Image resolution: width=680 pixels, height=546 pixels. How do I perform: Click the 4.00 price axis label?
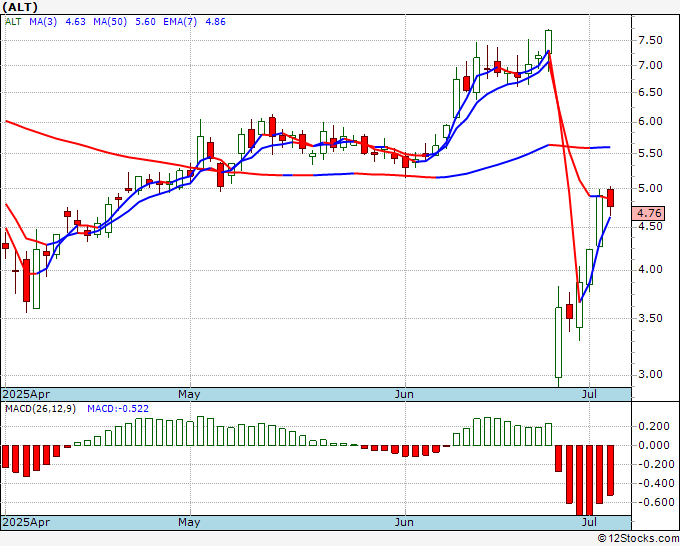point(650,270)
